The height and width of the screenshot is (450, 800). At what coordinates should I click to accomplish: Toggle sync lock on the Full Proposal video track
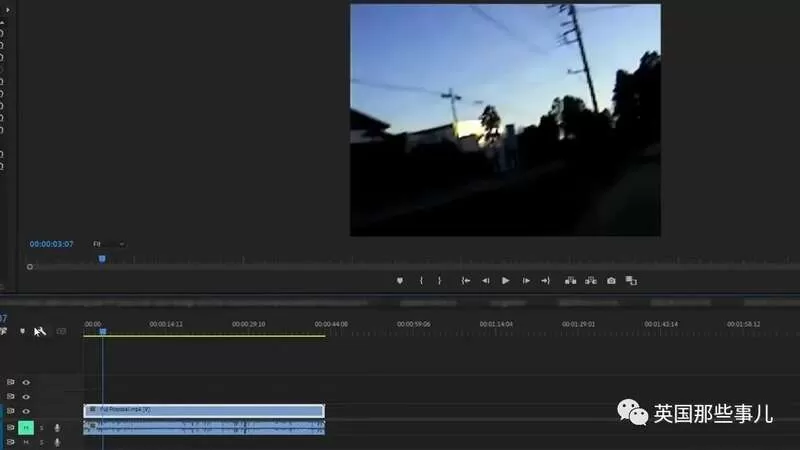pyautogui.click(x=11, y=411)
